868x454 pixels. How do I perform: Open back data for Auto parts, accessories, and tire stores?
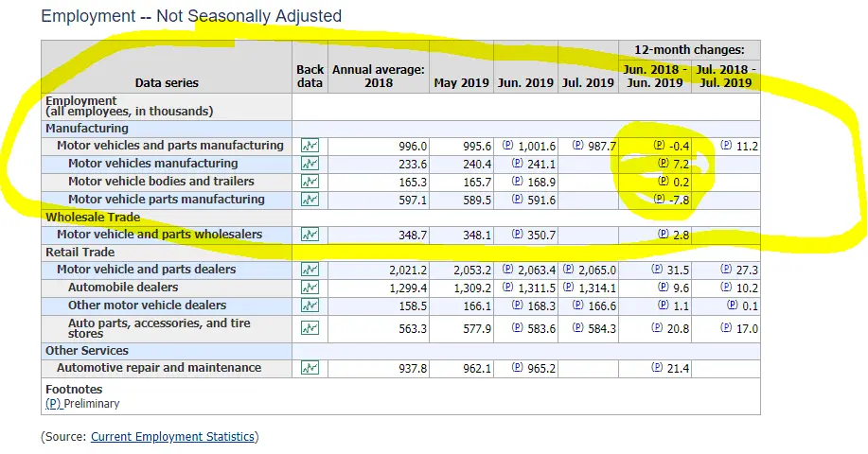[310, 327]
